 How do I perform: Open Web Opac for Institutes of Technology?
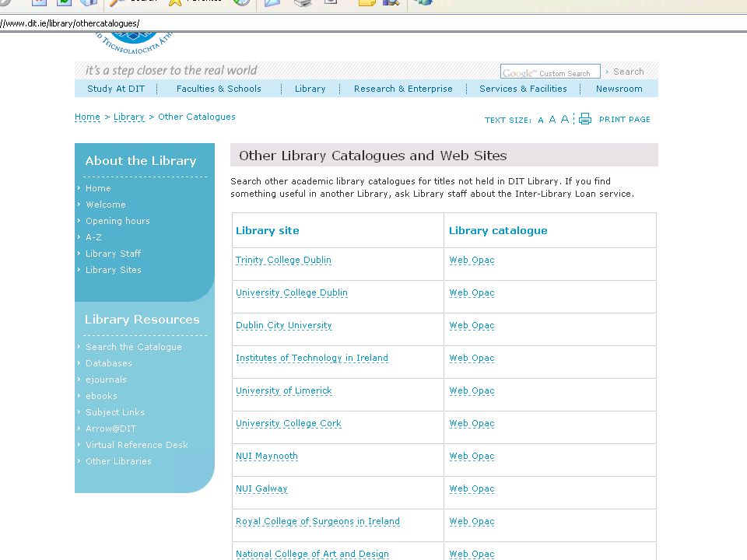pyautogui.click(x=472, y=358)
